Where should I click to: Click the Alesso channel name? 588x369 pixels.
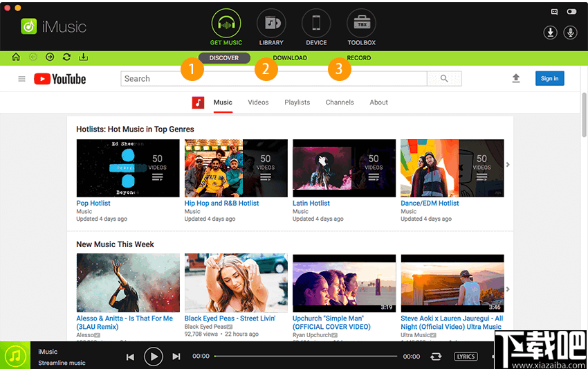(85, 335)
